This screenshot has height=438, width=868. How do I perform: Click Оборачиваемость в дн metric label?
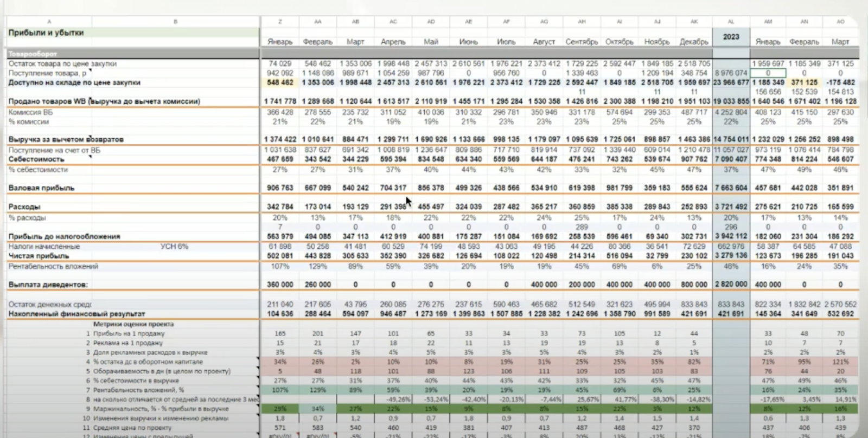[162, 371]
